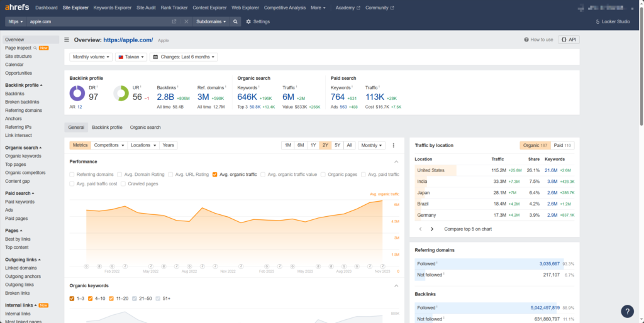
Task: Click the calendar icon in Changes filter
Action: point(156,57)
